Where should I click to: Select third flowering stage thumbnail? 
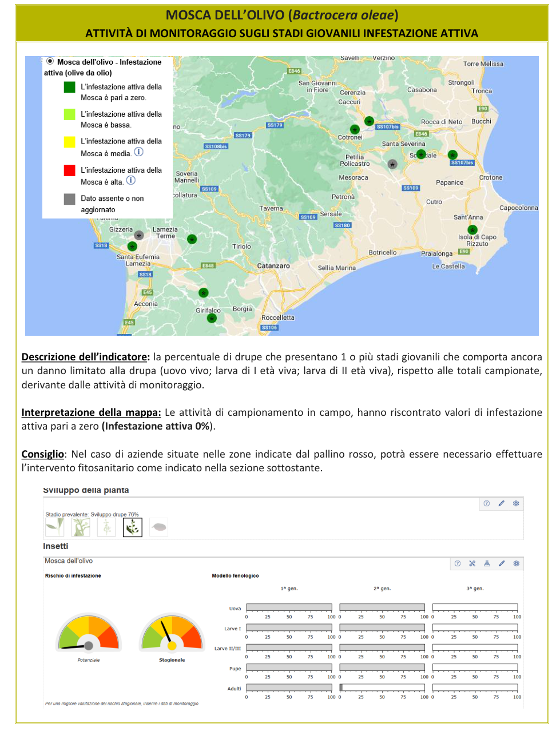tap(106, 527)
